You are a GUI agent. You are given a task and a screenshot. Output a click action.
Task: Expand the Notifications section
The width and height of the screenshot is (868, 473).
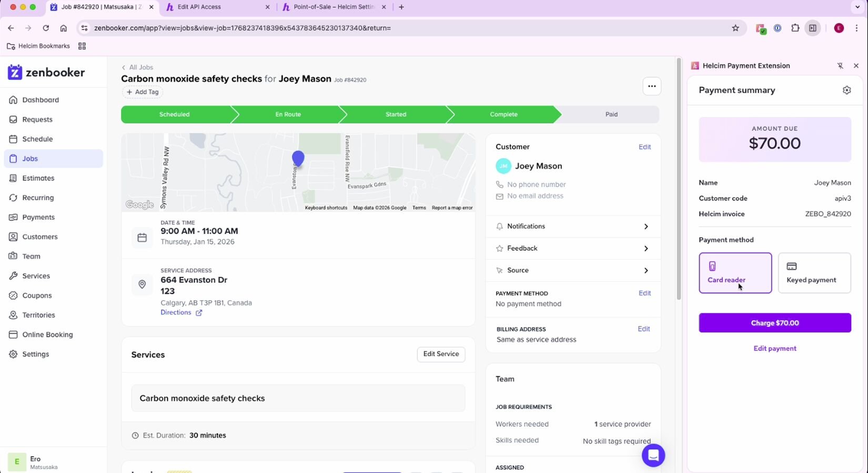(x=573, y=227)
